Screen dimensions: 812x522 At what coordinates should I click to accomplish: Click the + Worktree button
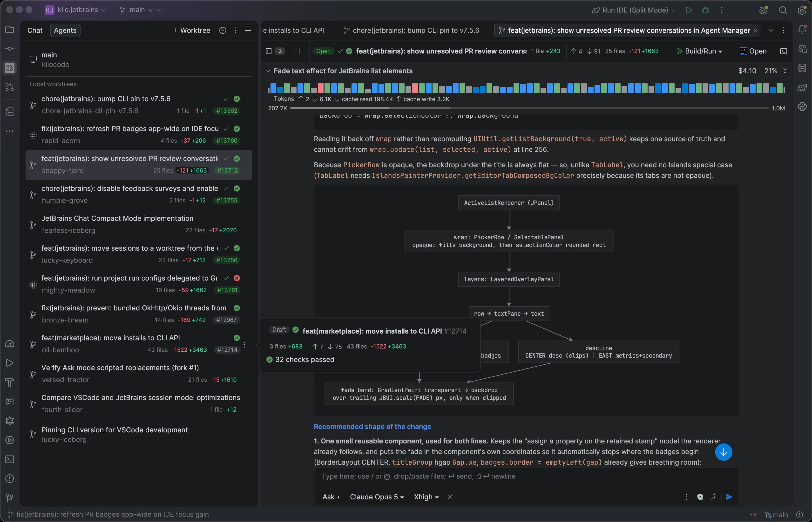192,31
